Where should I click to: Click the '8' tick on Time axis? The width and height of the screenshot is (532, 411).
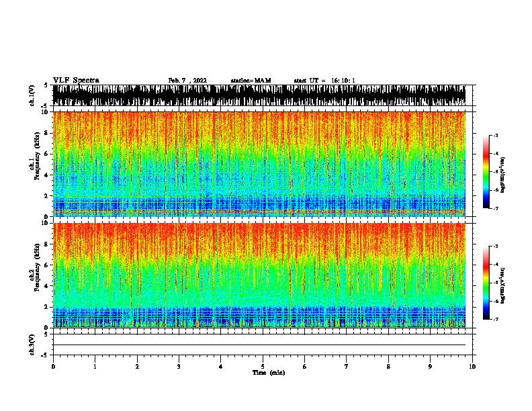(x=388, y=367)
